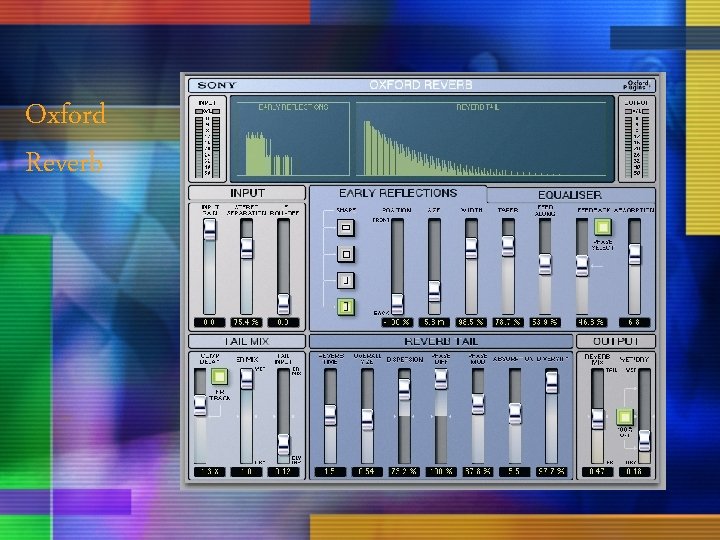The image size is (720, 540).
Task: Click the LF Roll-off value box
Action: (283, 322)
